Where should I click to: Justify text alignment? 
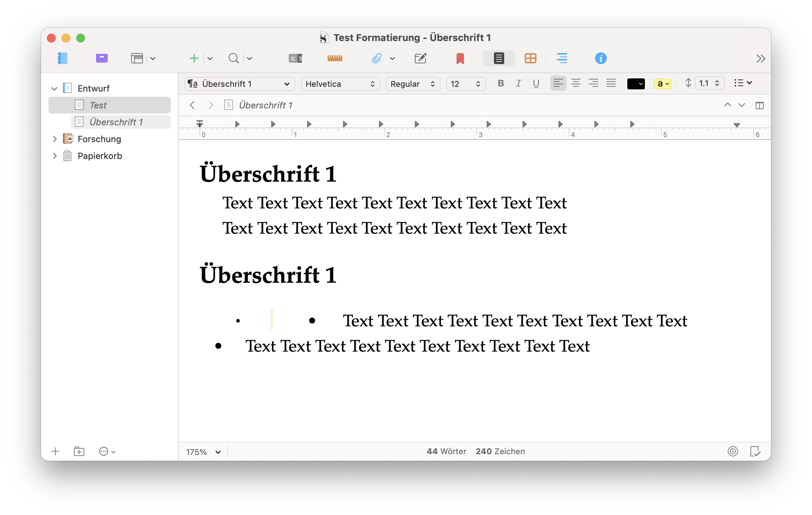click(611, 83)
